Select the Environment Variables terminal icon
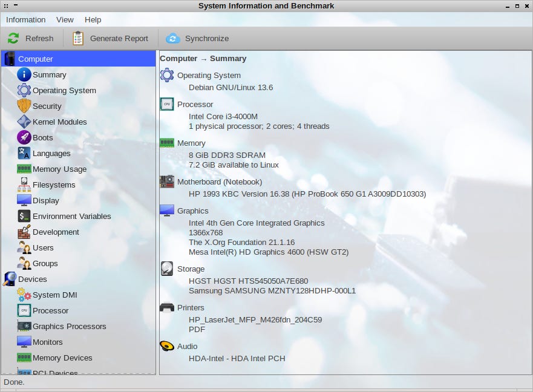The height and width of the screenshot is (392, 533). (24, 216)
